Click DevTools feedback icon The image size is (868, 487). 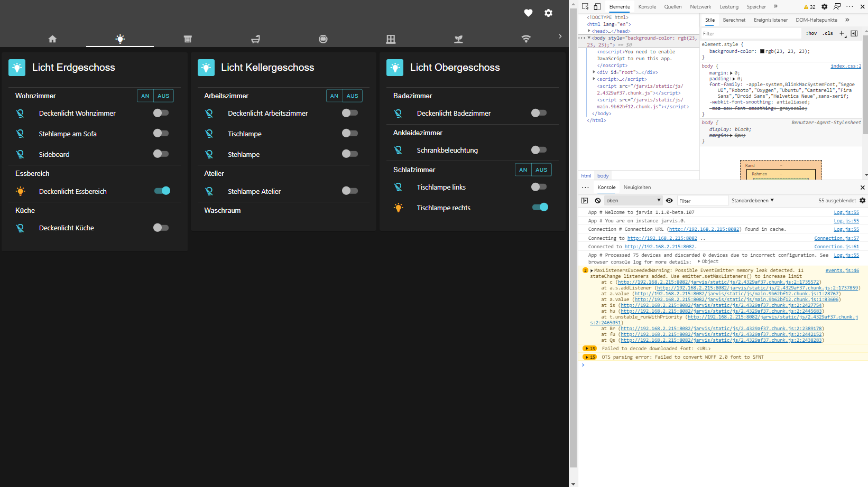[837, 6]
